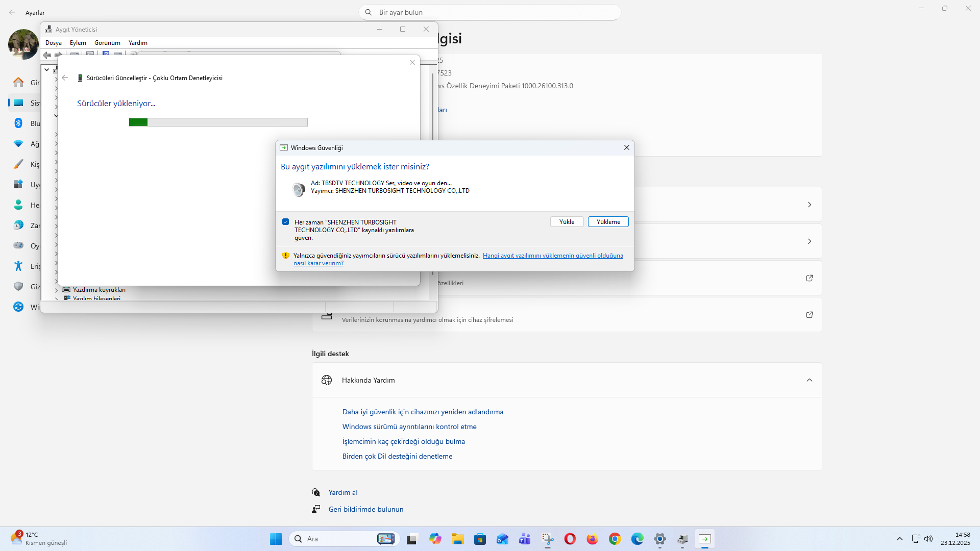
Task: Switch to Device Manager in taskbar
Action: (682, 539)
